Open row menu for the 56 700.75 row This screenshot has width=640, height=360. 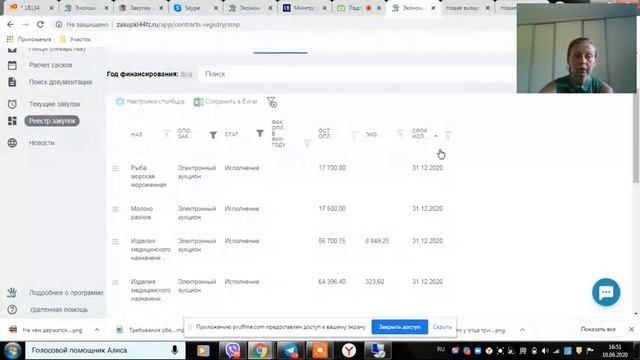tap(116, 241)
